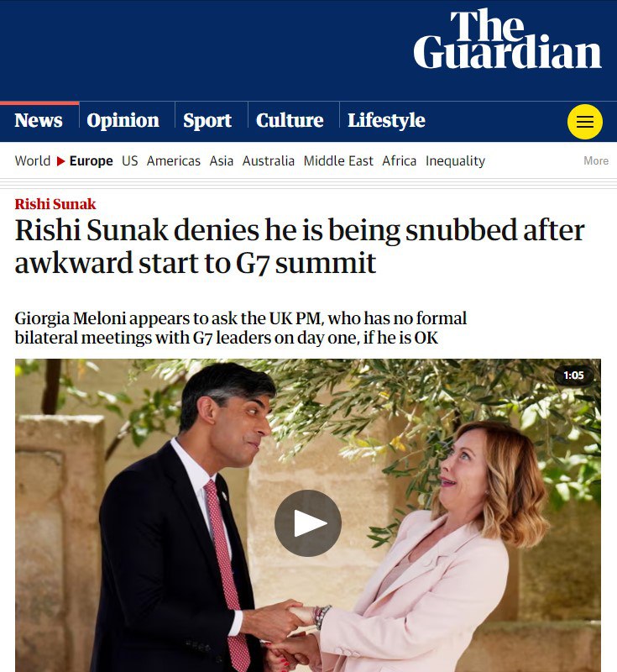Open the yellow hamburger menu button

click(x=584, y=122)
